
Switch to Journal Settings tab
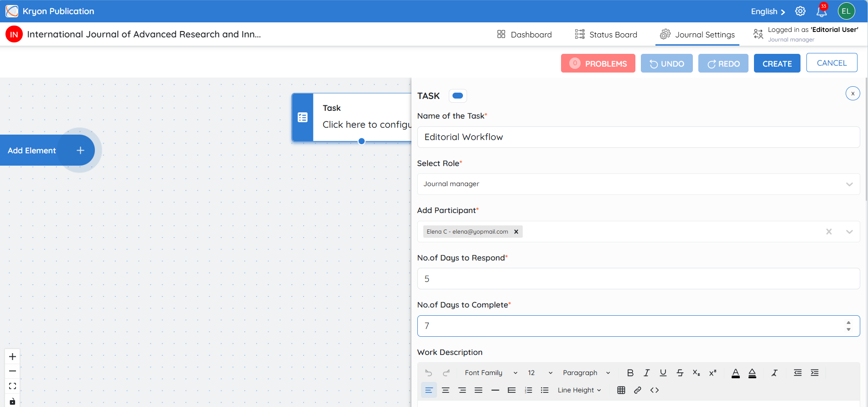pyautogui.click(x=697, y=35)
